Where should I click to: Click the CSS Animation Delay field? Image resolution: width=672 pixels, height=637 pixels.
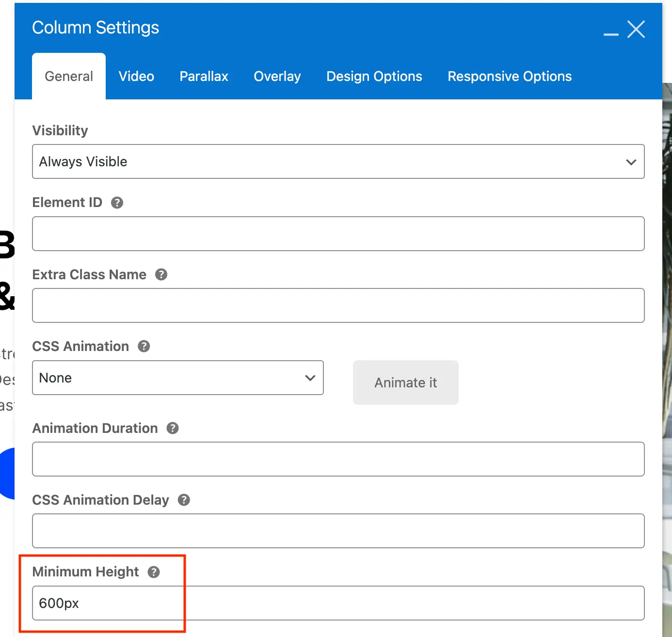tap(338, 531)
